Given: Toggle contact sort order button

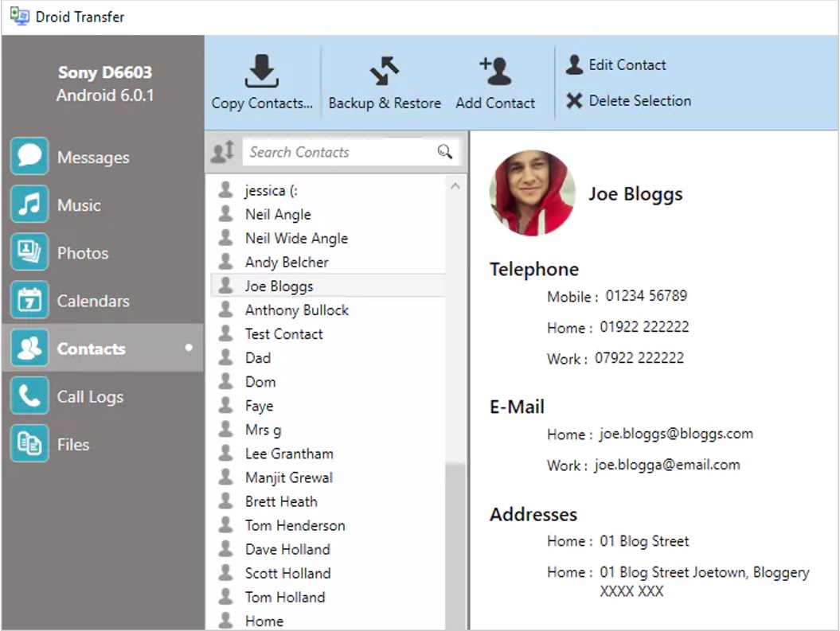Looking at the screenshot, I should pos(223,151).
